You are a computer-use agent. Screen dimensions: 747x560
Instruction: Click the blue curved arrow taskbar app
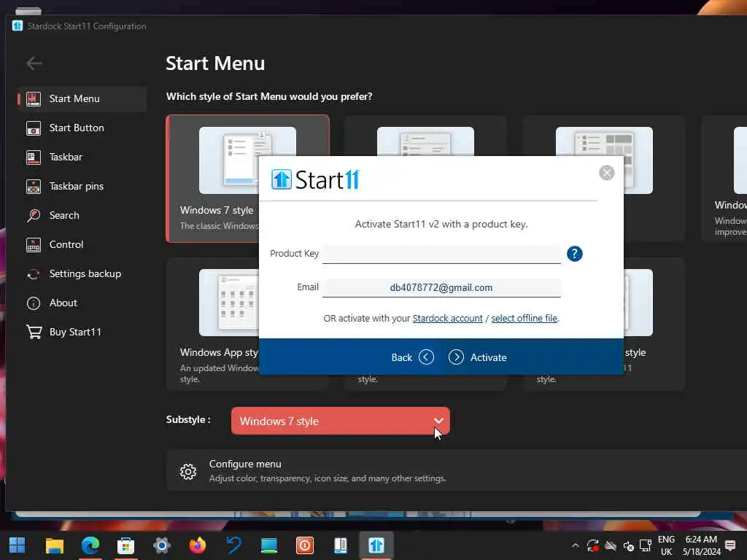click(x=233, y=545)
